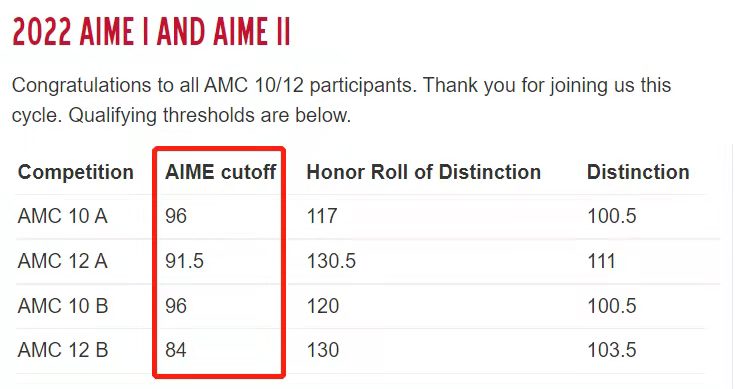Click the 103.5 Distinction value
This screenshot has width=735, height=389.
612,350
